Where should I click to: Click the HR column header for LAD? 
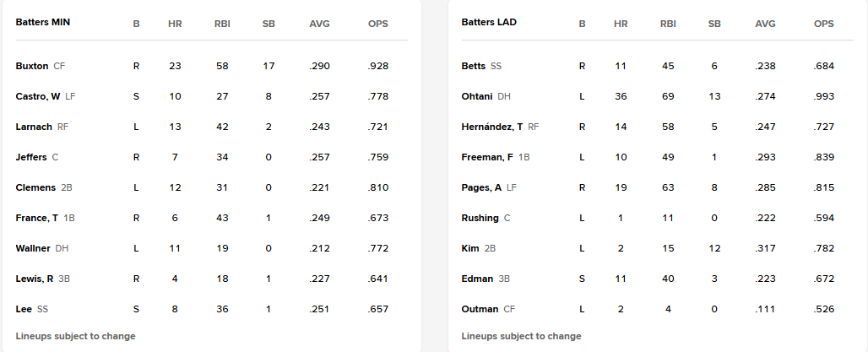[x=621, y=24]
